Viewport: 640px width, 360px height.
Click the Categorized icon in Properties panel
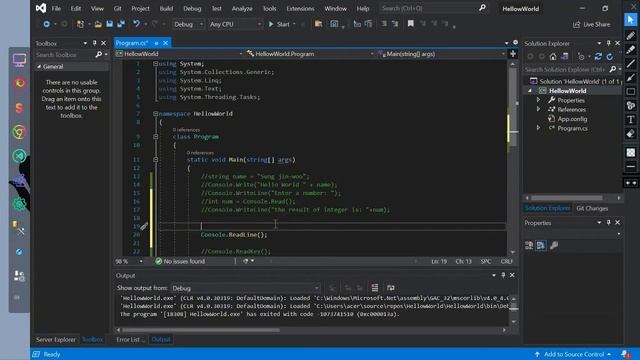click(x=529, y=245)
